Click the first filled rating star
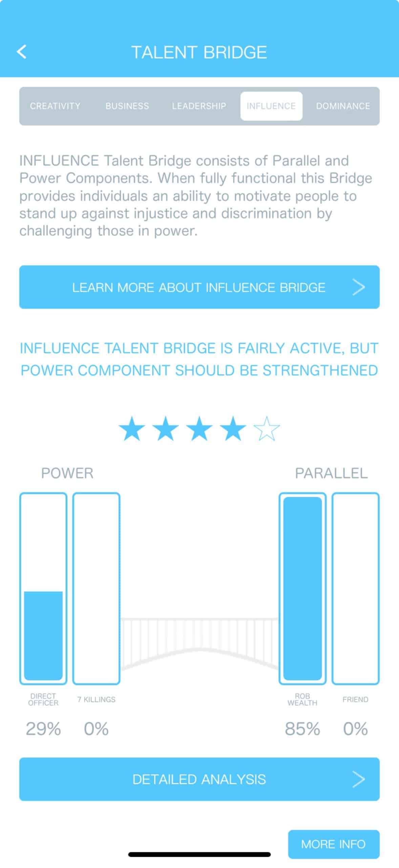This screenshot has height=868, width=399. [132, 429]
